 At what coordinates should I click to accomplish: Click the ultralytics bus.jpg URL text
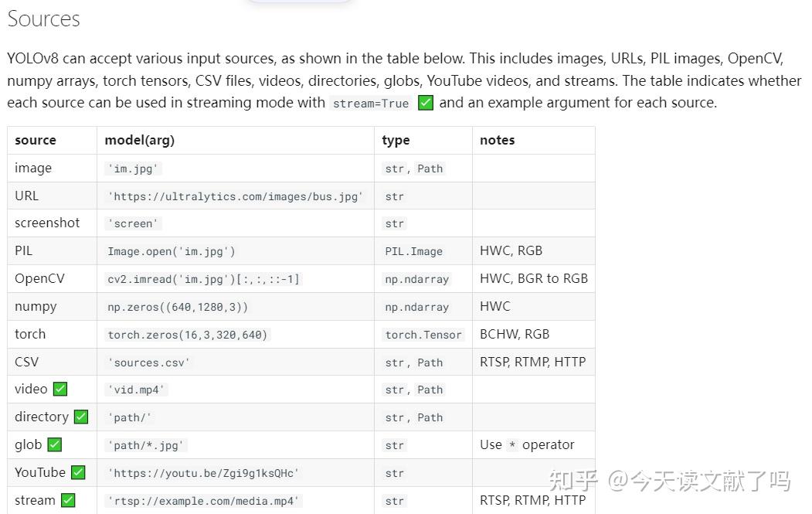tap(235, 196)
